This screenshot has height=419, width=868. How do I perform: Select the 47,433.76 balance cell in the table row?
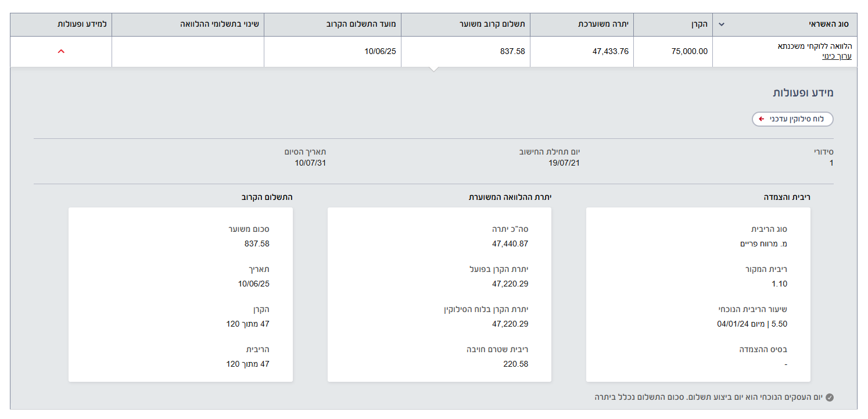610,51
